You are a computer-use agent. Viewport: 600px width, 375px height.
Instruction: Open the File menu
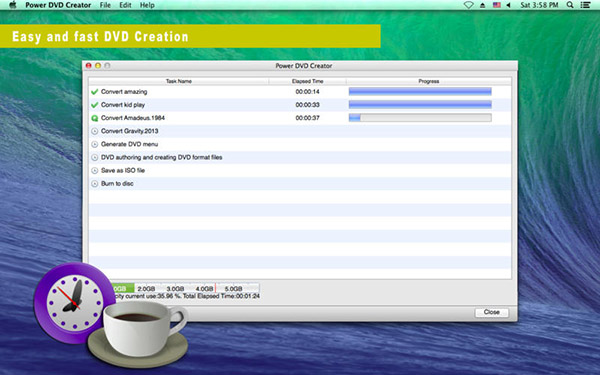click(x=105, y=5)
